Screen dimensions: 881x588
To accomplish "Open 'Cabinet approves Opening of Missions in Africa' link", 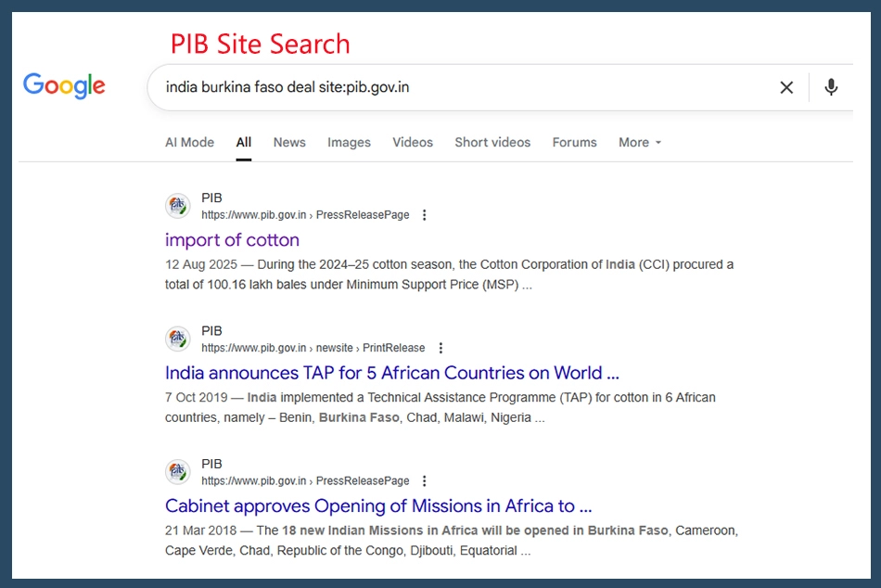I will [x=377, y=506].
